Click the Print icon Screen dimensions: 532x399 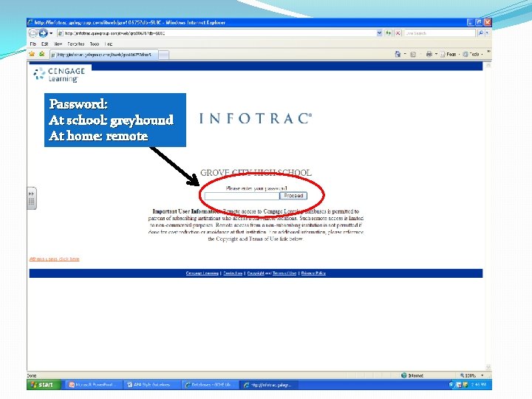tap(429, 54)
